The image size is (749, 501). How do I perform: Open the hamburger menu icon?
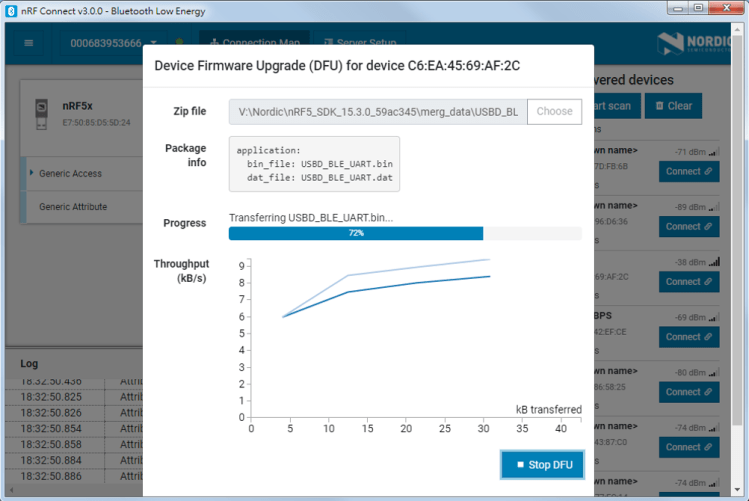tap(28, 43)
